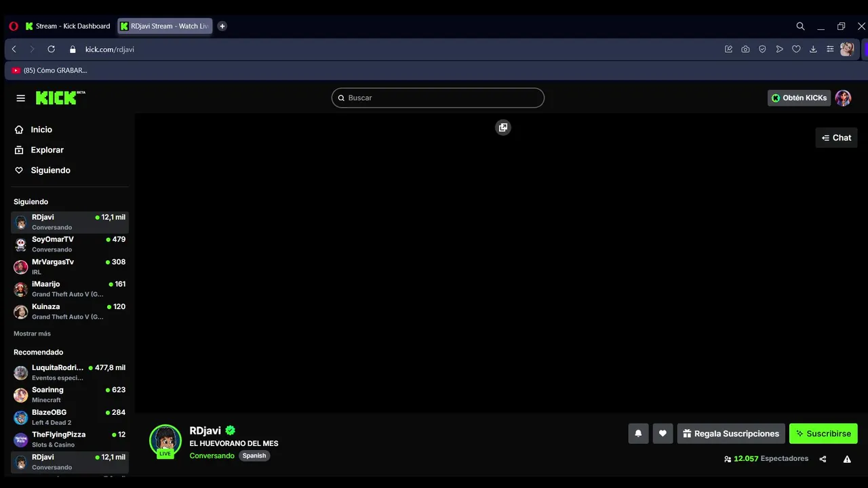
Task: Click Regala Suscripciones button
Action: [x=731, y=434]
